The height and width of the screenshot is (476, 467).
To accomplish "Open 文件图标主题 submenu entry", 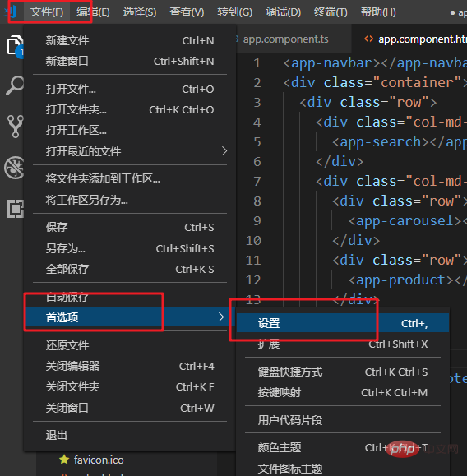I will (343, 468).
